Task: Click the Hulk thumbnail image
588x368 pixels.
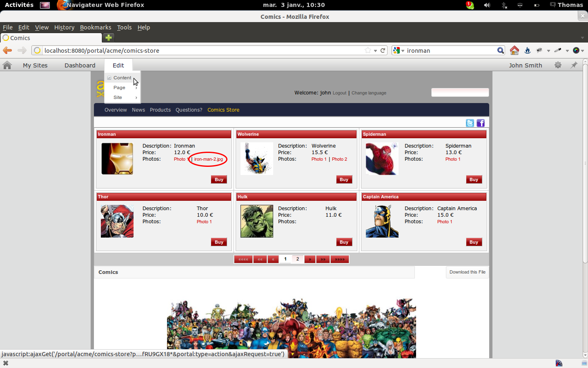Action: click(257, 221)
